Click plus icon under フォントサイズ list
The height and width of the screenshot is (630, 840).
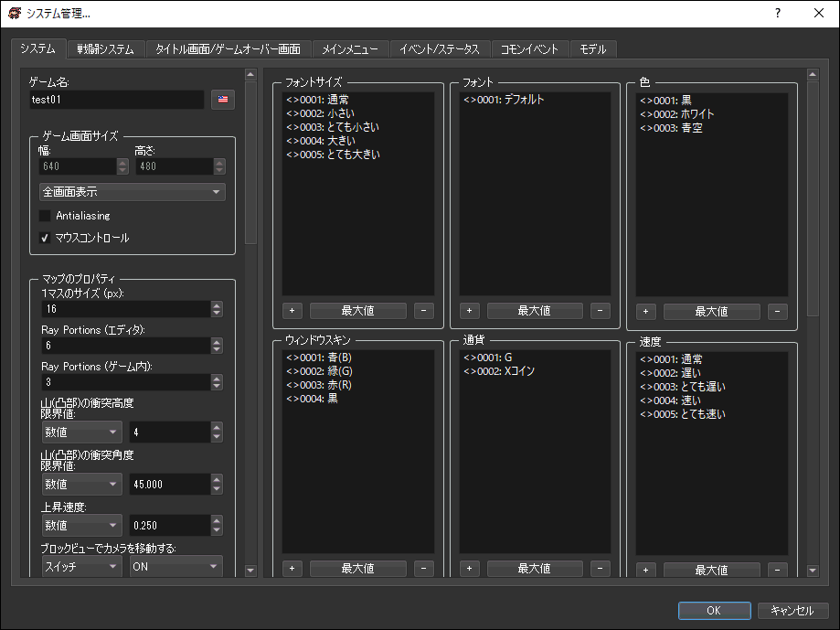(292, 311)
